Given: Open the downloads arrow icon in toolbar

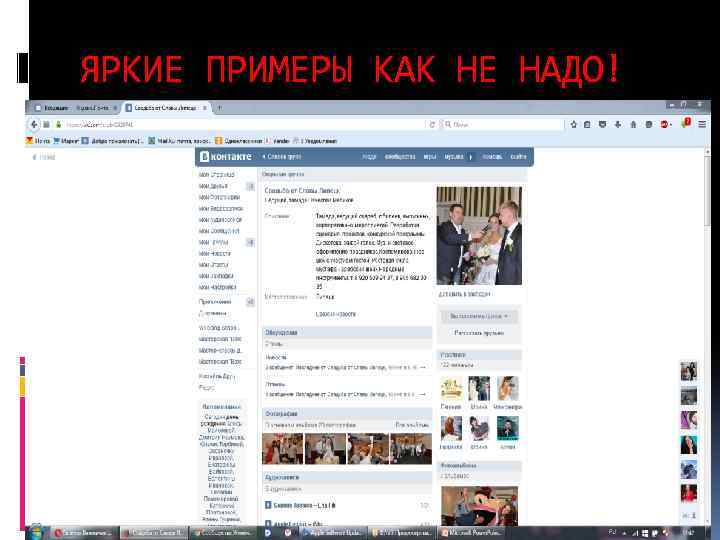Looking at the screenshot, I should [618, 124].
